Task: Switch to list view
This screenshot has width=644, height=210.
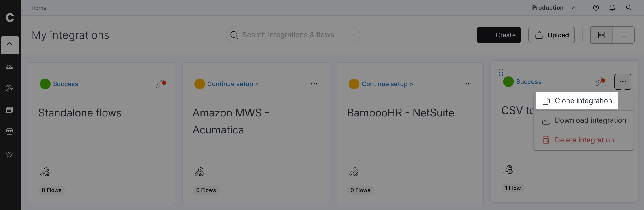Action: tap(623, 35)
